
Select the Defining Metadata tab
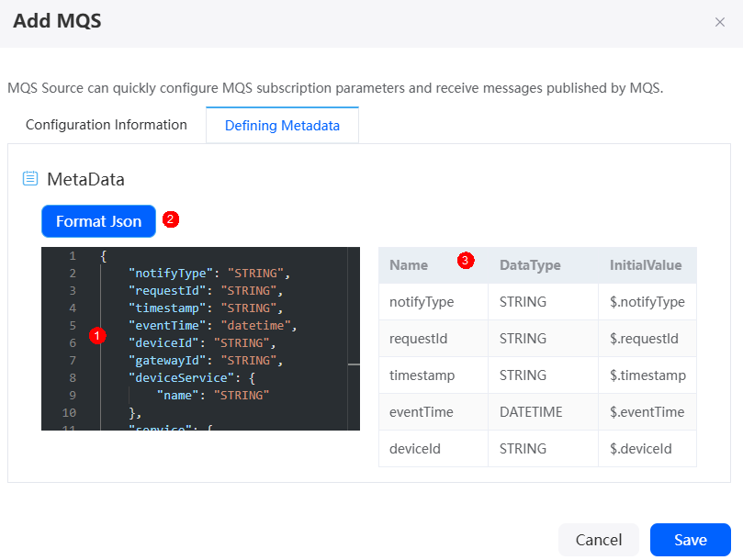(282, 126)
